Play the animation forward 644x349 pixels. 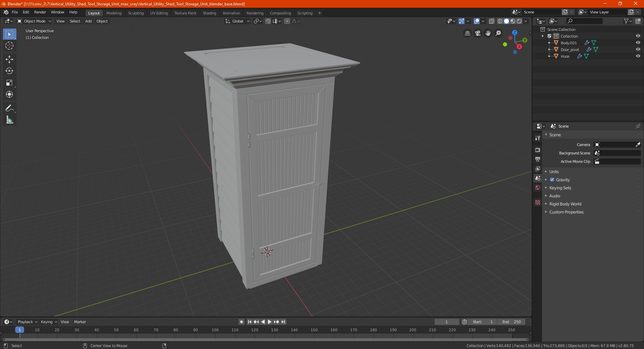coord(270,322)
